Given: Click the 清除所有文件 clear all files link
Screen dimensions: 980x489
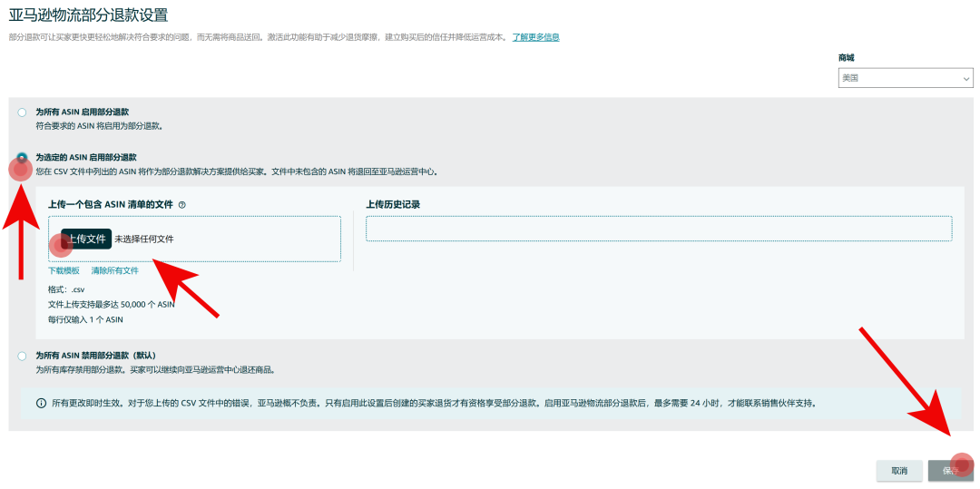Looking at the screenshot, I should point(114,270).
